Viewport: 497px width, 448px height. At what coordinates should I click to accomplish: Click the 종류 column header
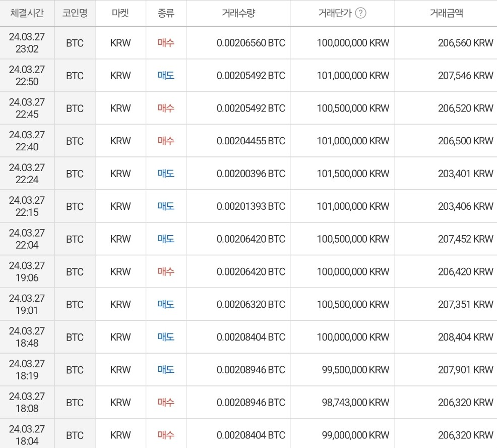(x=166, y=13)
